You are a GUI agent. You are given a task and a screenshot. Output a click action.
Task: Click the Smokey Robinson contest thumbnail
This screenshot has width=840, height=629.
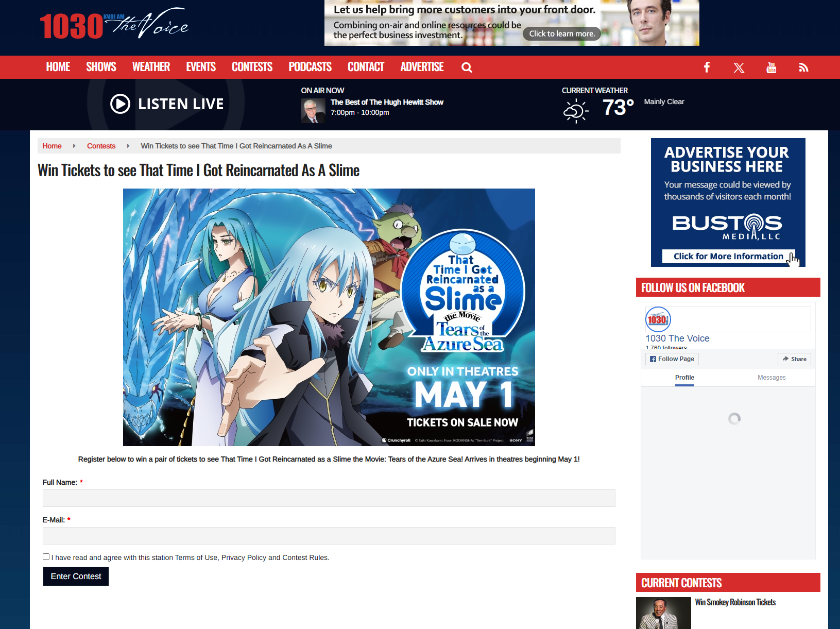(663, 613)
